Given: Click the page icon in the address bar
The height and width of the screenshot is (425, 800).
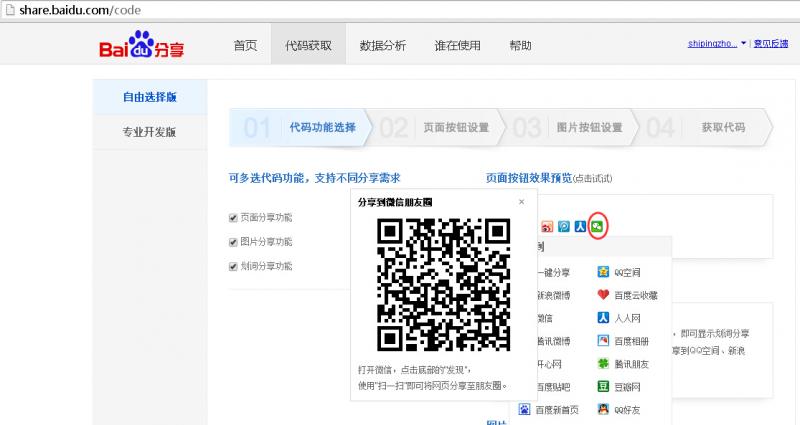Looking at the screenshot, I should click(x=9, y=10).
